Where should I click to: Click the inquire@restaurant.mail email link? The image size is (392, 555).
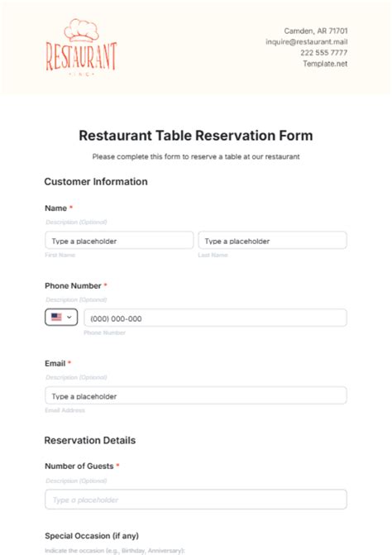(306, 41)
